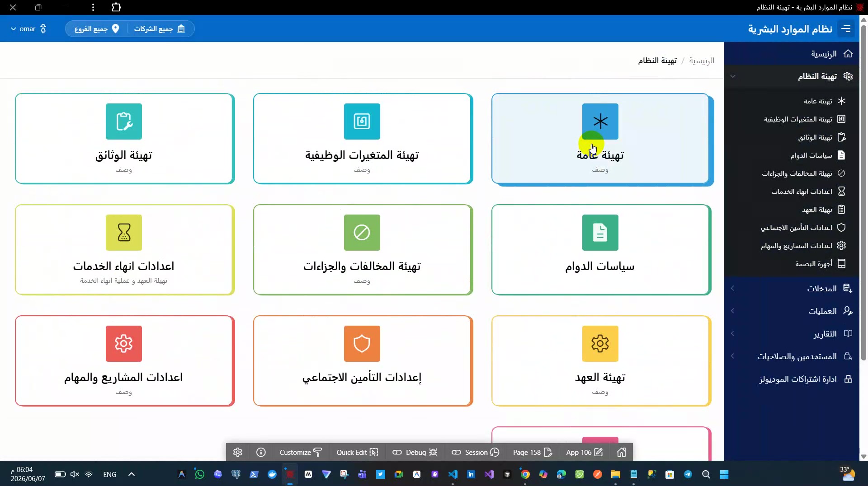Click the user accessibility icon beside omar
This screenshot has width=868, height=486.
[x=43, y=29]
